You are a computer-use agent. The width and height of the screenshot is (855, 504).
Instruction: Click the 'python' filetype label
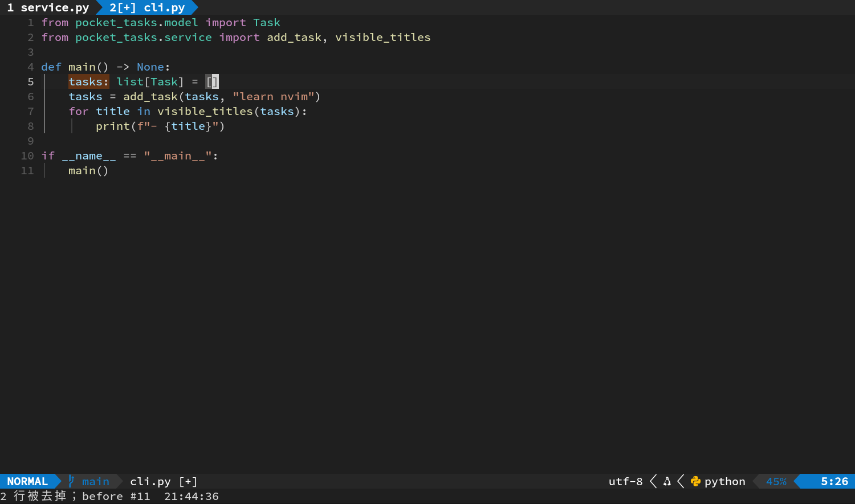(724, 481)
